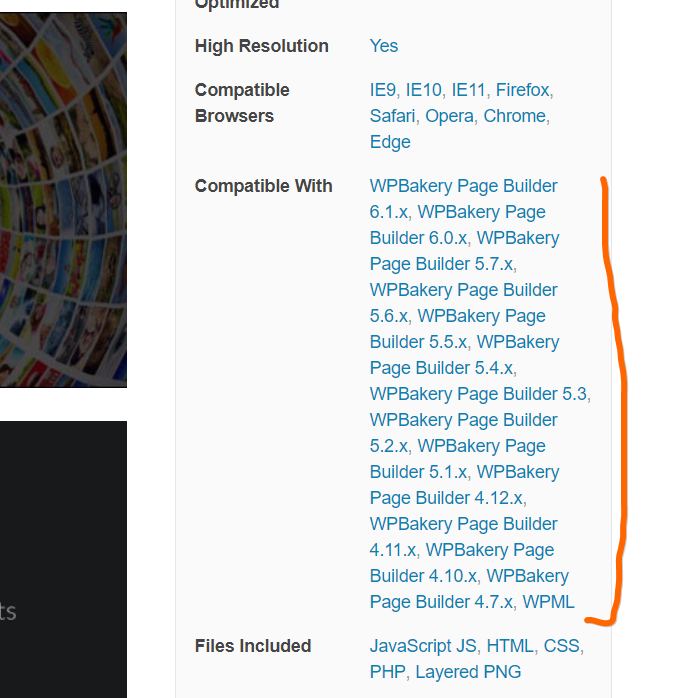Open the Opera browser link
The height and width of the screenshot is (698, 700).
tap(449, 116)
